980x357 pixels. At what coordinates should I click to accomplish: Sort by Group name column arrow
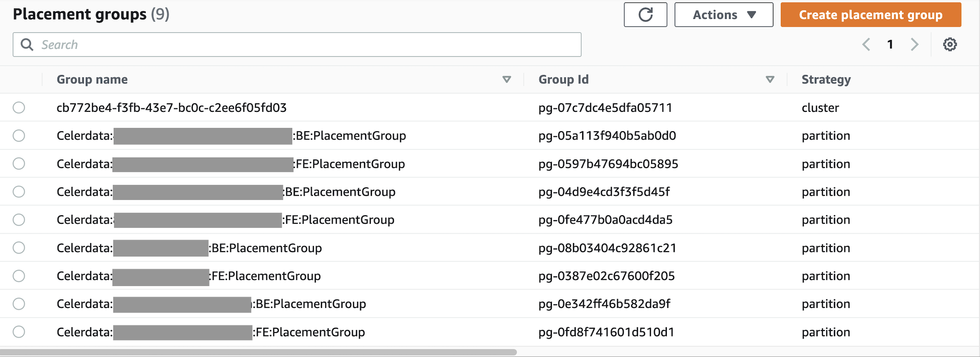[x=506, y=79]
